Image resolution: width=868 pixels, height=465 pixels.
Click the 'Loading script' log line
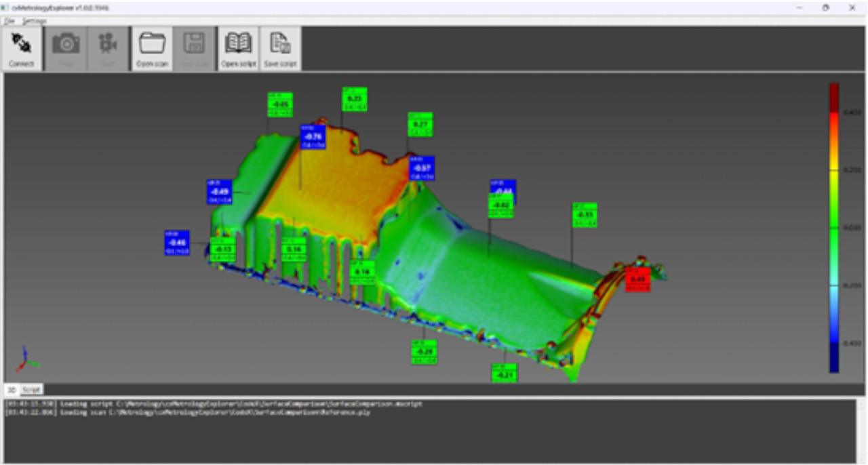point(214,404)
